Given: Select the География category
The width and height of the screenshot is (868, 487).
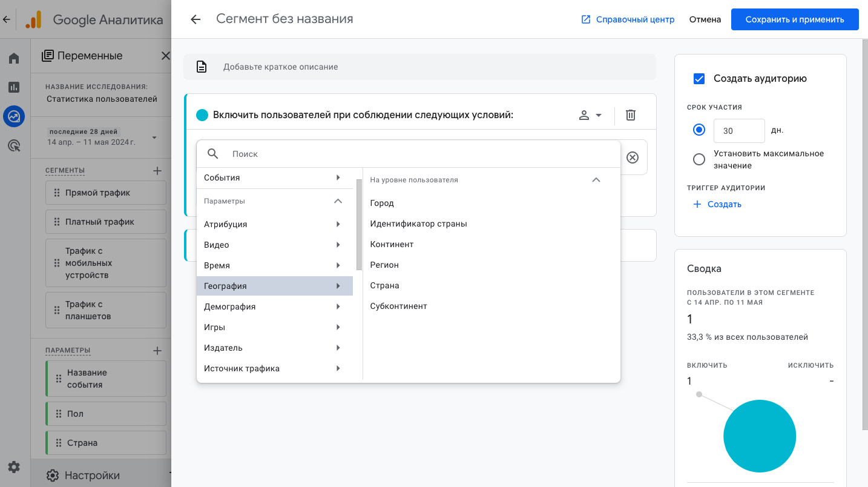Looking at the screenshot, I should tap(274, 286).
